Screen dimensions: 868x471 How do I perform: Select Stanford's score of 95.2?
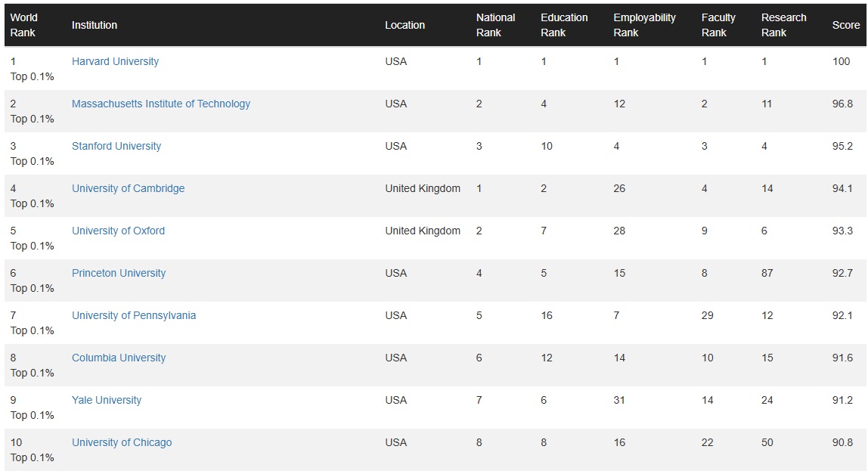coord(842,146)
